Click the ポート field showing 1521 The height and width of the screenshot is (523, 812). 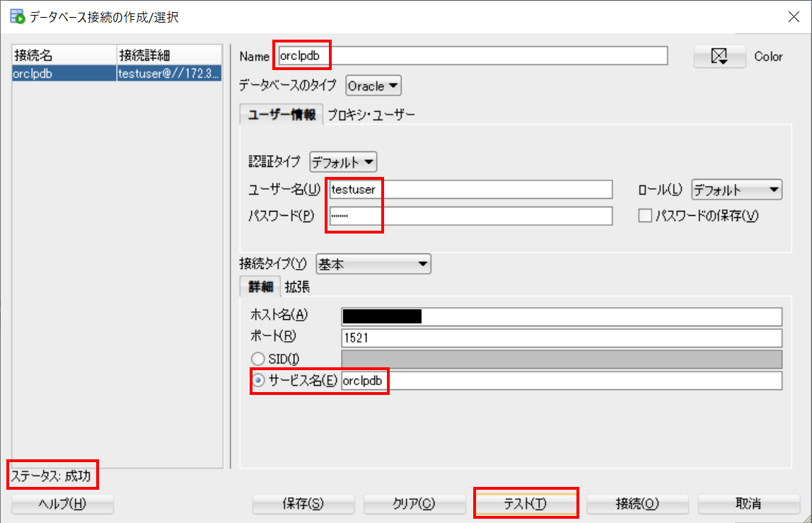(562, 338)
